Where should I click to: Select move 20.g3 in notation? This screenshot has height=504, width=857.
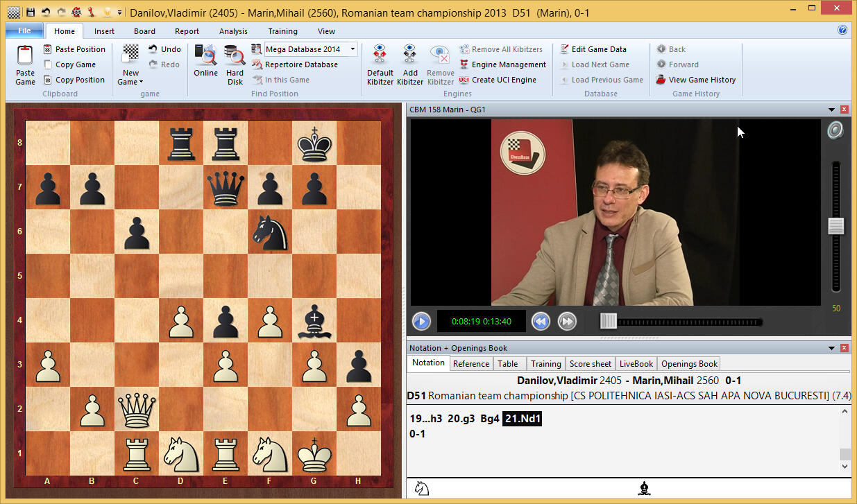pos(460,419)
